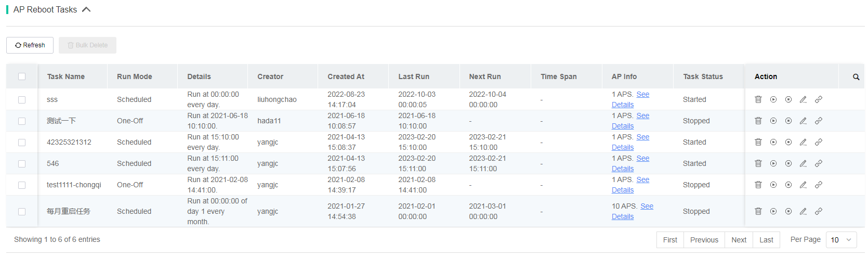Edit the test1111-chongqi task with pencil icon
The width and height of the screenshot is (868, 257).
(x=803, y=185)
